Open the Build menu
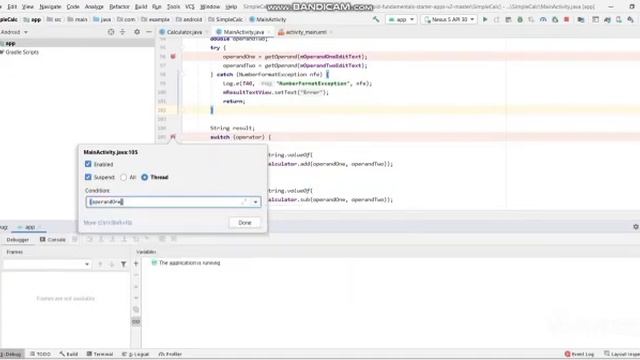The image size is (640, 360). (x=141, y=7)
